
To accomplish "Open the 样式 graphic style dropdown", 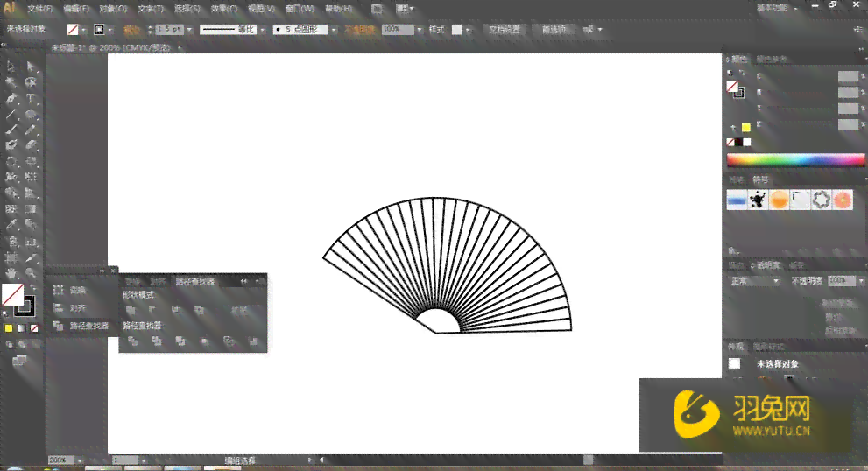I will click(x=469, y=30).
